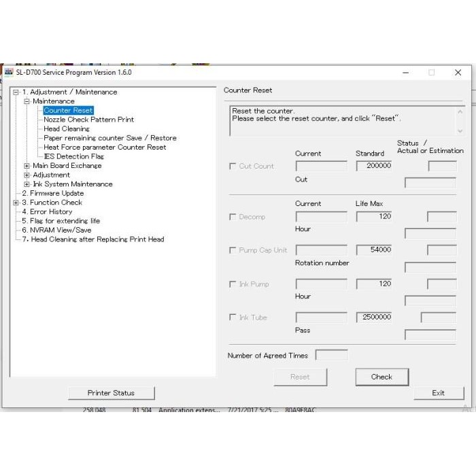Click Ink Tube Life Max field 2500000
Image resolution: width=476 pixels, height=476 pixels.
point(374,318)
